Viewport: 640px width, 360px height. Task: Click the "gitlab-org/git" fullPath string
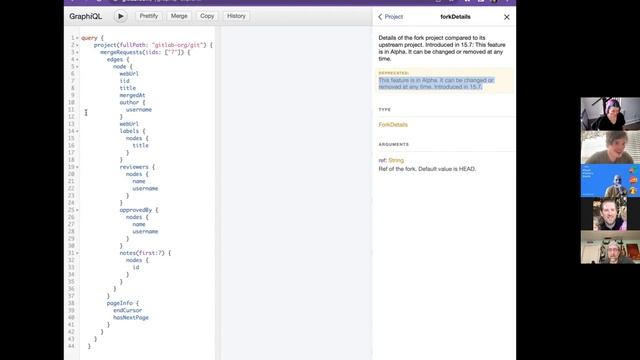click(179, 45)
